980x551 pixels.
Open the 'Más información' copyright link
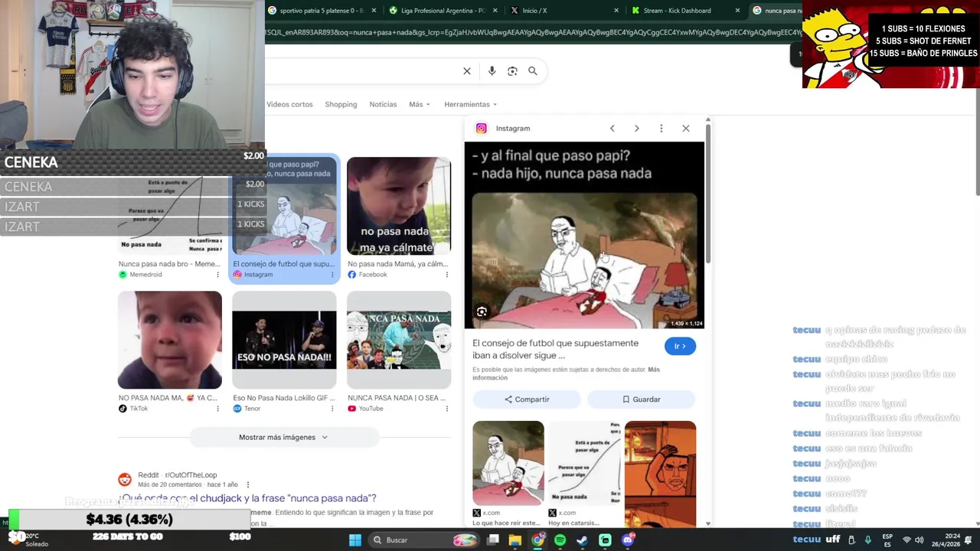(x=566, y=373)
